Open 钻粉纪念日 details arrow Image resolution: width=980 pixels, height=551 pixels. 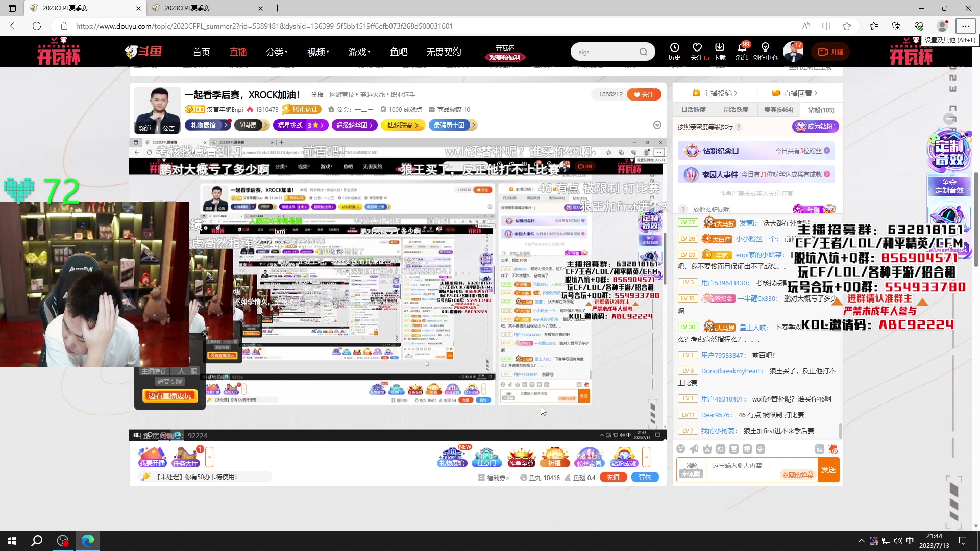point(827,151)
